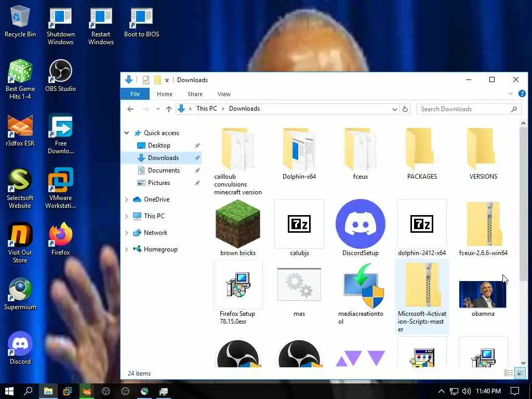Viewport: 532px width, 399px height.
Task: Open the Dolphin-x64 folder
Action: pyautogui.click(x=299, y=153)
